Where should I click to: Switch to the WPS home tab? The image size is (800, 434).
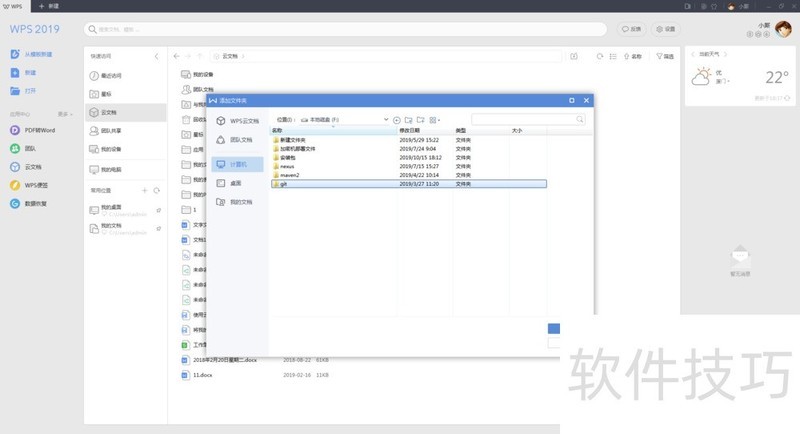[x=13, y=6]
